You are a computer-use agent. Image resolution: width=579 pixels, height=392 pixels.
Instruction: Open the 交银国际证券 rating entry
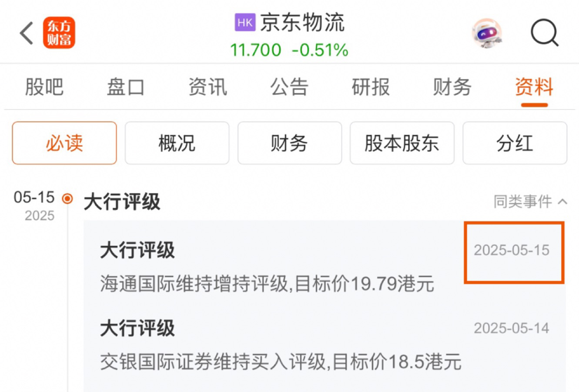(x=325, y=345)
